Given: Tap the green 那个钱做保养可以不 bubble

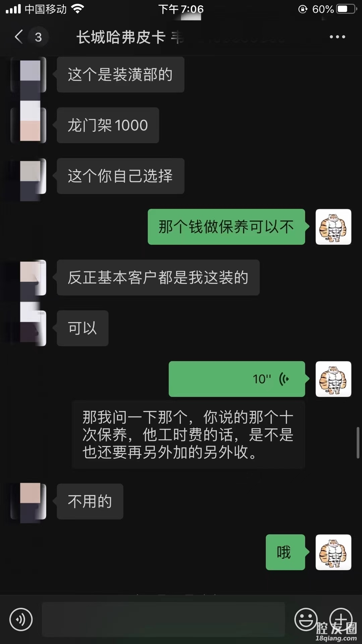Looking at the screenshot, I should (x=226, y=227).
